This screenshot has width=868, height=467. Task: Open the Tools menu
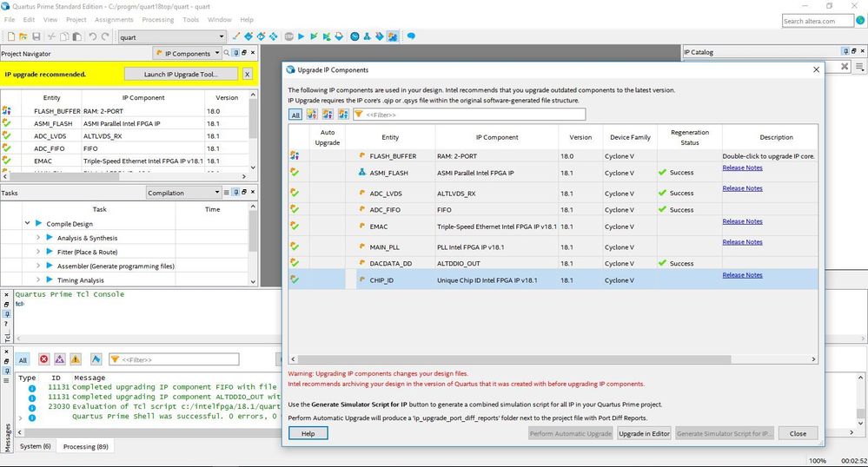[190, 19]
